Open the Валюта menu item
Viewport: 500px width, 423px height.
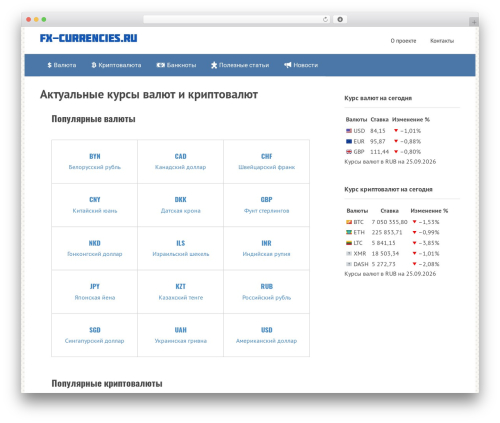tap(62, 65)
